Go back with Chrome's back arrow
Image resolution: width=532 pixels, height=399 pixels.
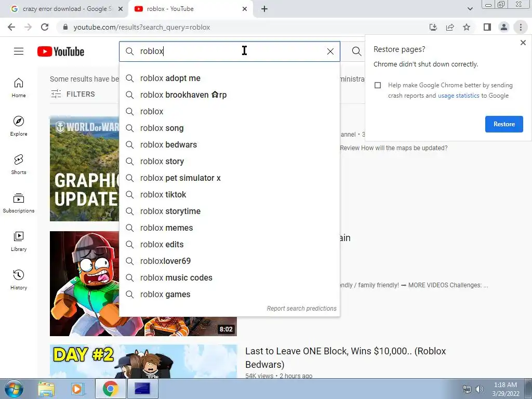(11, 27)
